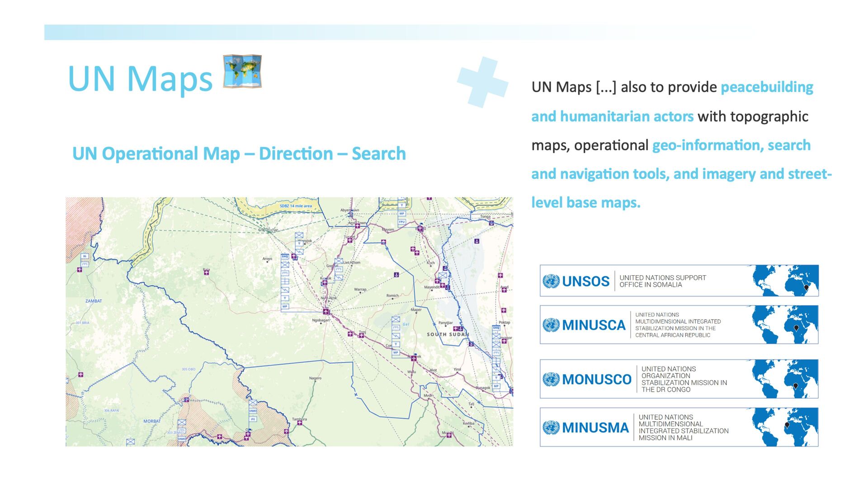Screen dimensions: 868x488
Task: Click the UN emblem beside MINUSCA
Action: tap(551, 325)
